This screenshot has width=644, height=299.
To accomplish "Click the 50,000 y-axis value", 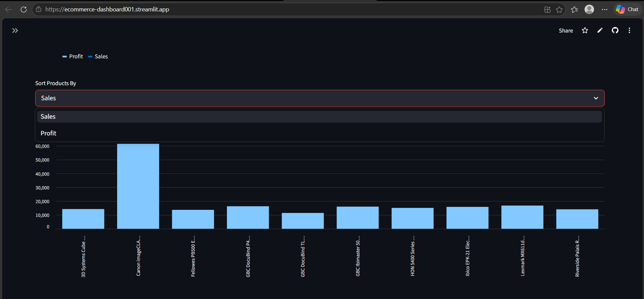I will (x=42, y=160).
